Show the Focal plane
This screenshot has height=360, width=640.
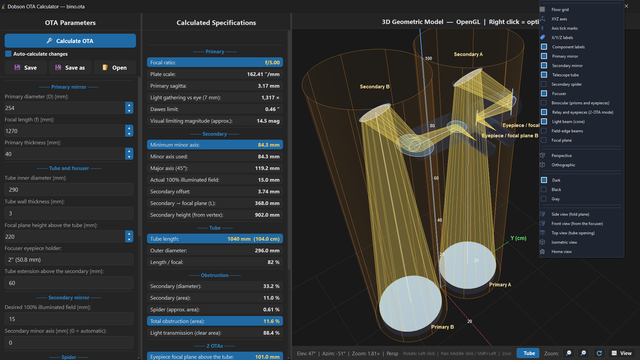(544, 140)
